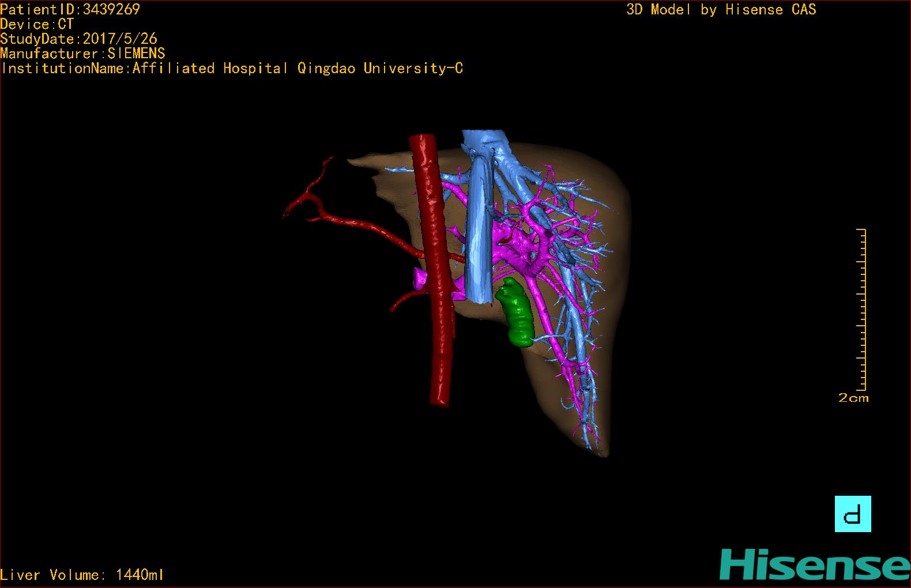Click the PatientID:3439269 text
911x588 pixels.
pos(70,9)
